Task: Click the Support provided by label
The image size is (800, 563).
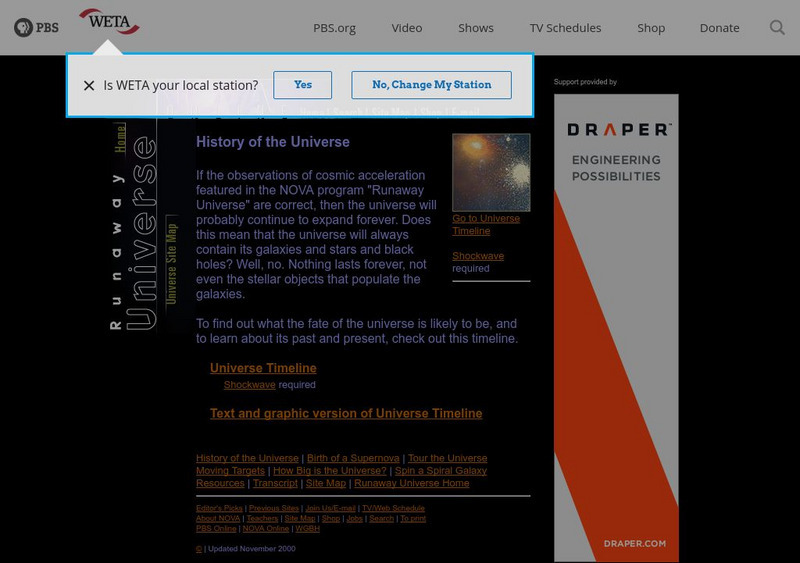Action: pos(585,82)
